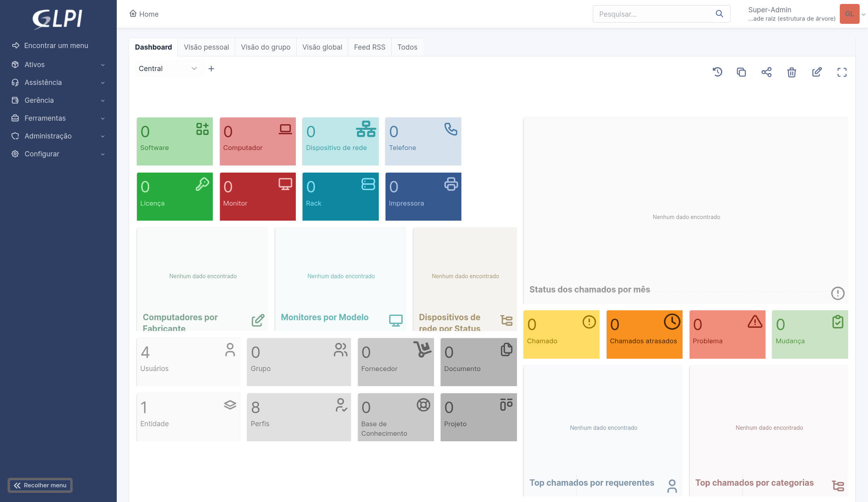
Task: Click the dashboard history refresh icon
Action: coord(717,72)
